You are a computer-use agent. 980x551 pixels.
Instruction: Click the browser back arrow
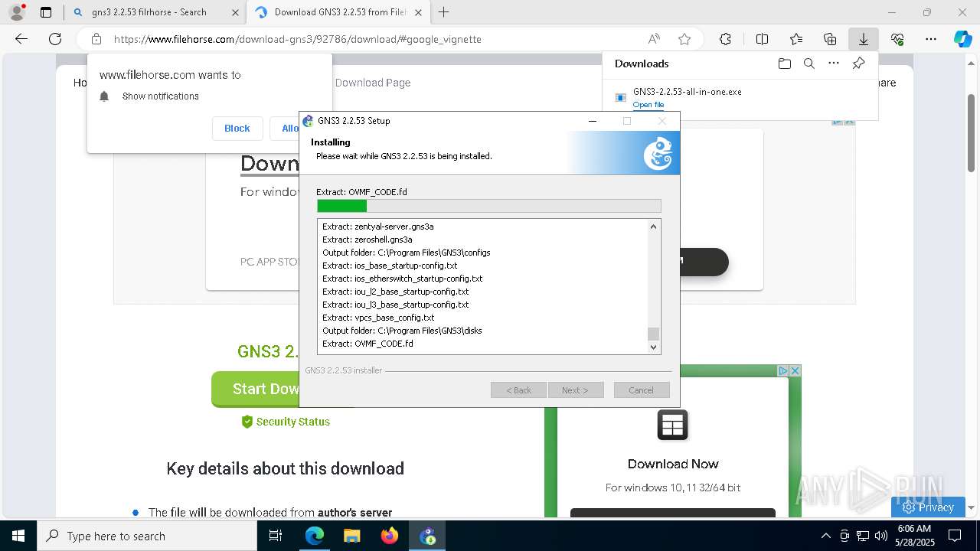(21, 39)
